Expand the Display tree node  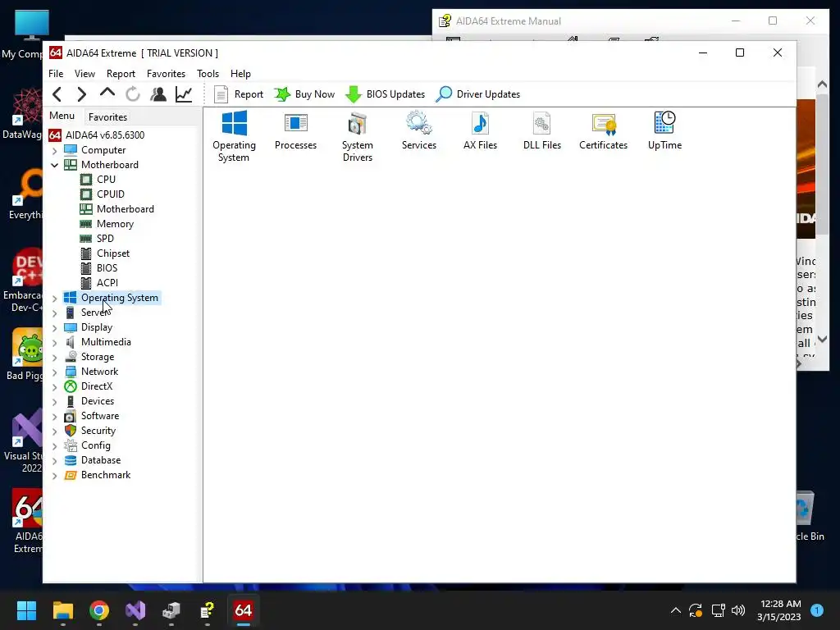55,328
